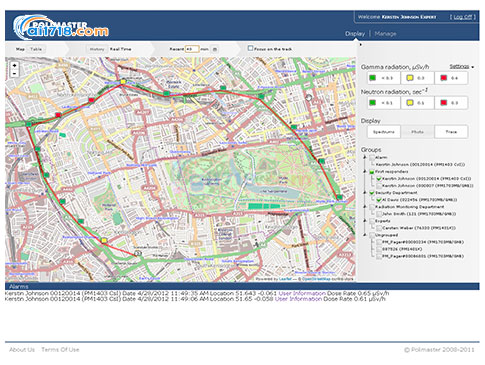This screenshot has width=485, height=365.
Task: Uncheck Al Davis in Security Department
Action: tap(379, 200)
